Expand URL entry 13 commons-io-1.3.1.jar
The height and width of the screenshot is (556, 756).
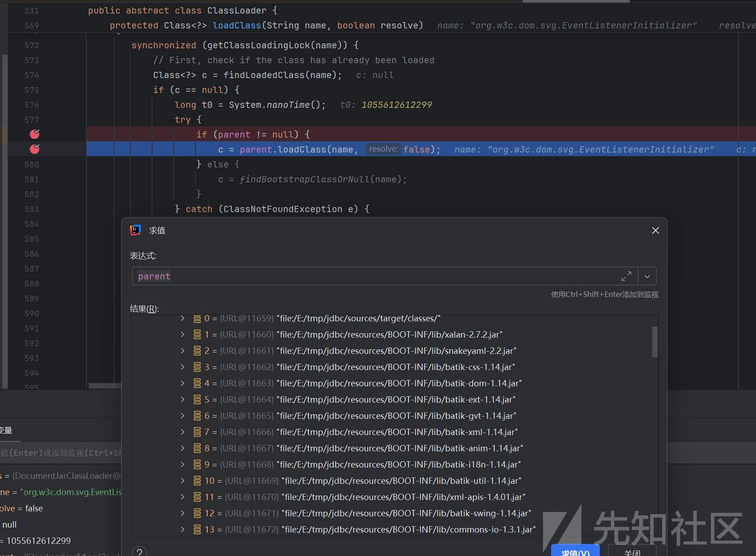tap(182, 529)
